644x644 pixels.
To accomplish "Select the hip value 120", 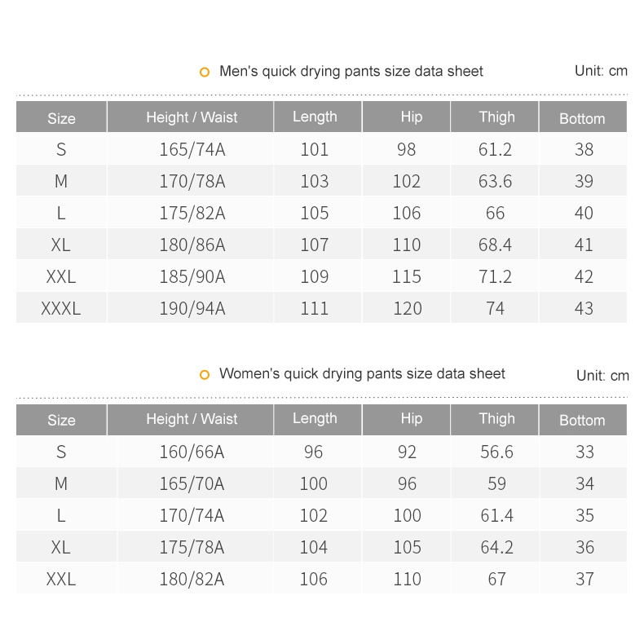I will [x=407, y=309].
